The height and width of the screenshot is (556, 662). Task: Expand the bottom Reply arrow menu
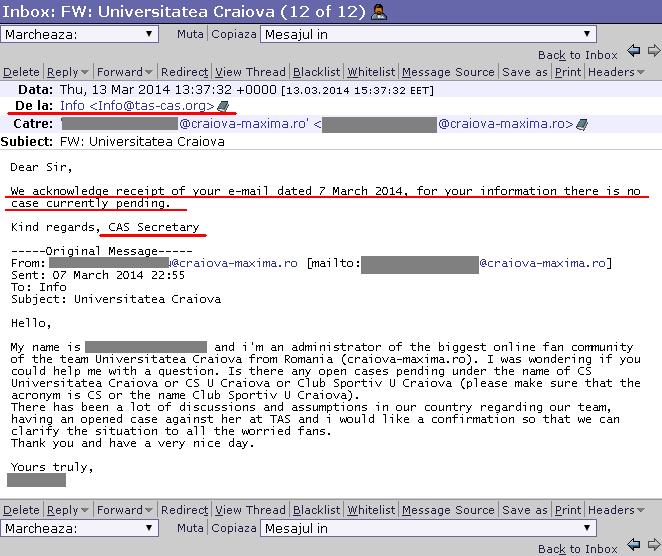[84, 510]
